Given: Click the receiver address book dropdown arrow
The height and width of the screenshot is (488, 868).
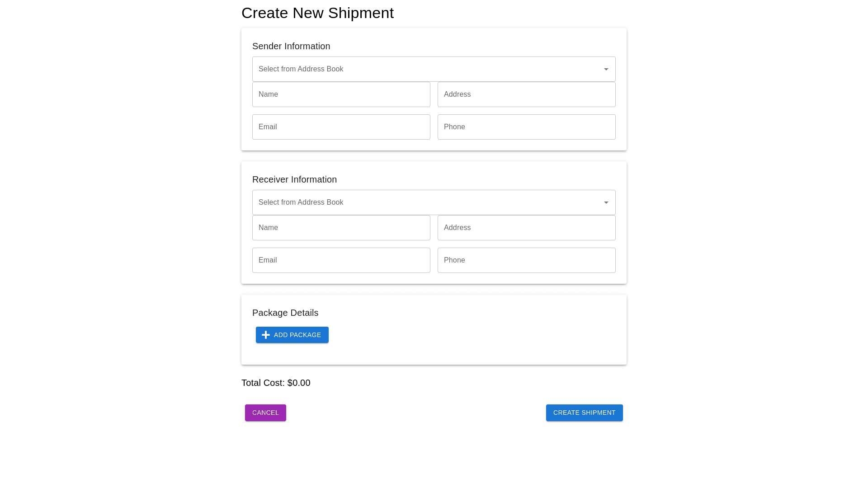Looking at the screenshot, I should point(606,202).
